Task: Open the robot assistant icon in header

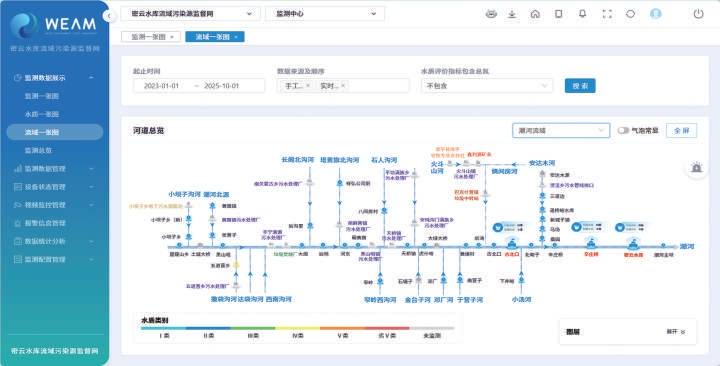Action: [491, 14]
